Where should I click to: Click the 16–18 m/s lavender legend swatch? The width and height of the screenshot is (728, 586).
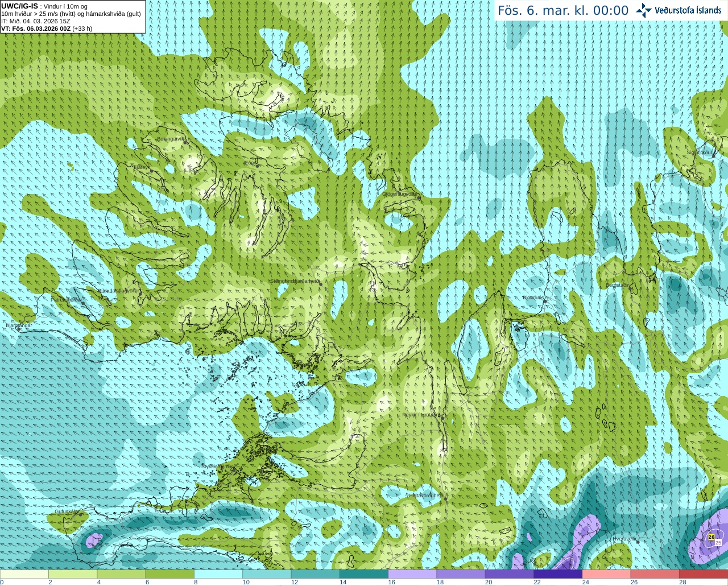(x=412, y=574)
